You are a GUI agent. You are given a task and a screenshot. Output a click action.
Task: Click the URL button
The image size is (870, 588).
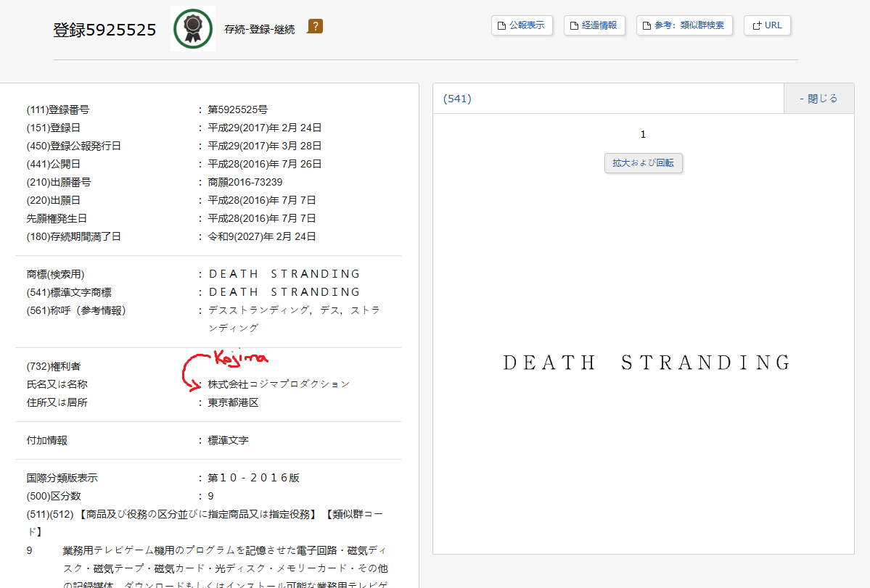coord(768,25)
